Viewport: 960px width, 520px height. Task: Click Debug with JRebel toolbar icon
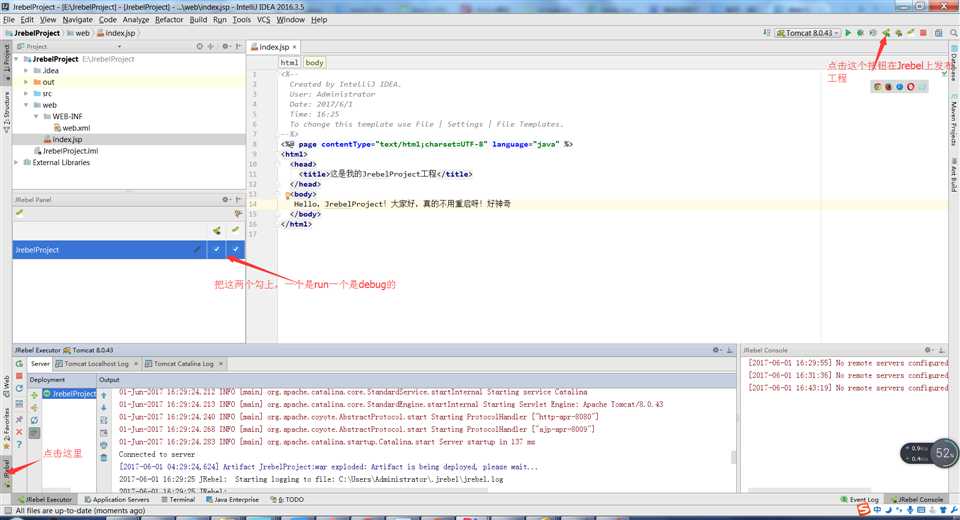898,33
